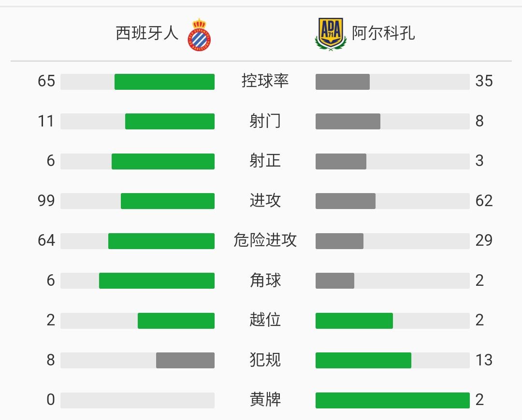Click the Alcorcón ADA shield crest

click(331, 34)
